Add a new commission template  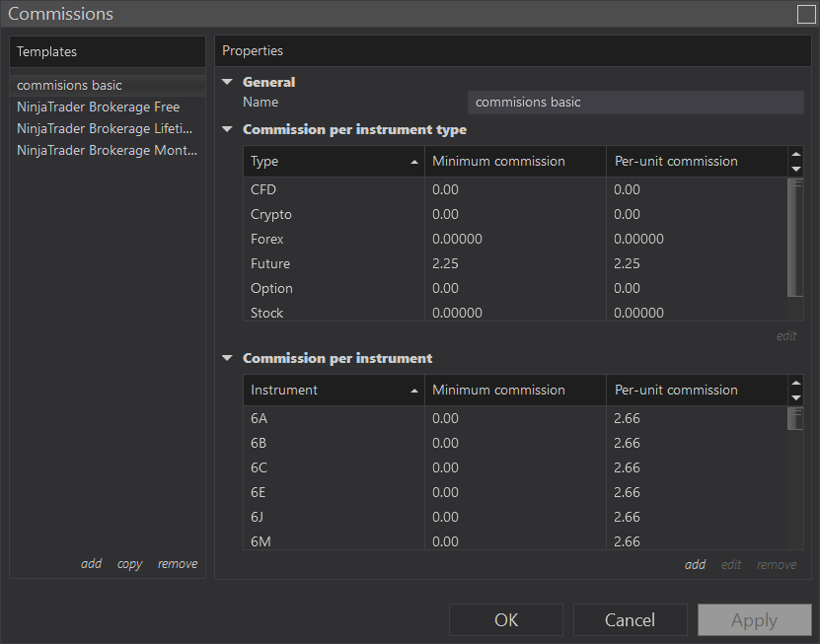coord(91,564)
